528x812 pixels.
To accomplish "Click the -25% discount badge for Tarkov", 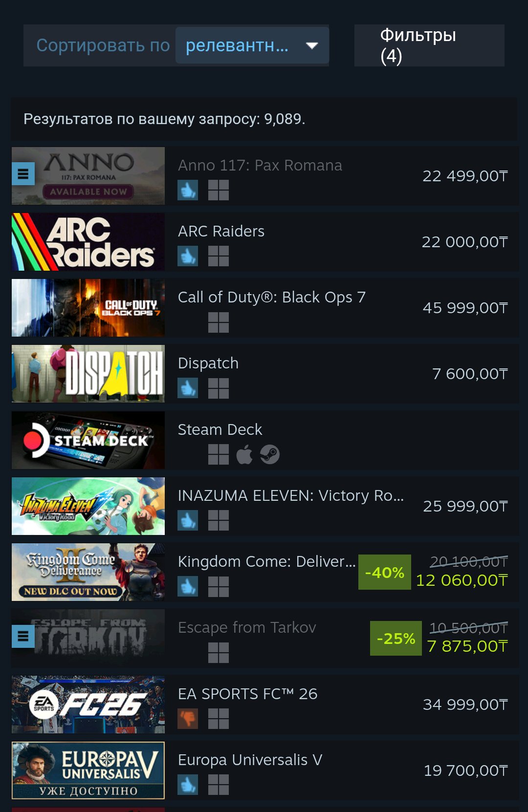I will tap(396, 638).
